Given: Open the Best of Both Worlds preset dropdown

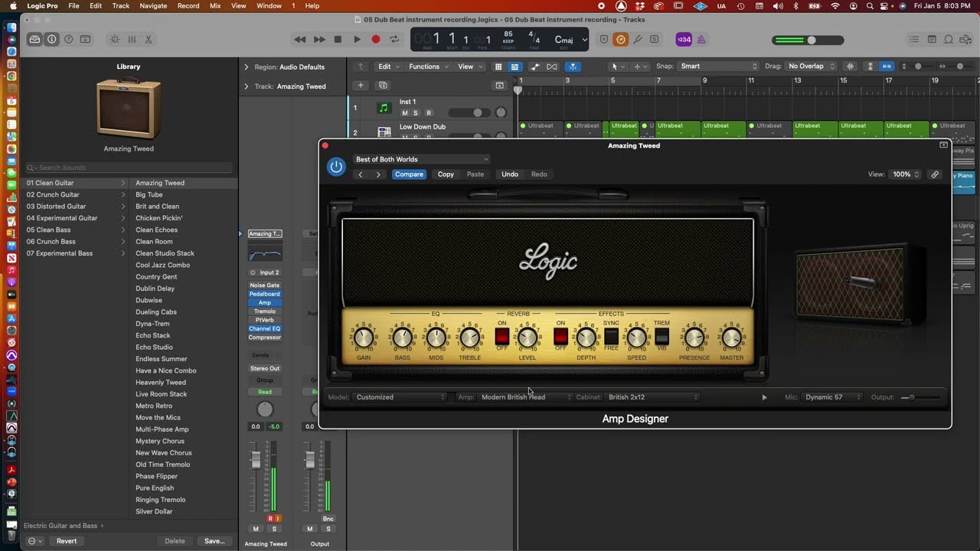Looking at the screenshot, I should 421,159.
